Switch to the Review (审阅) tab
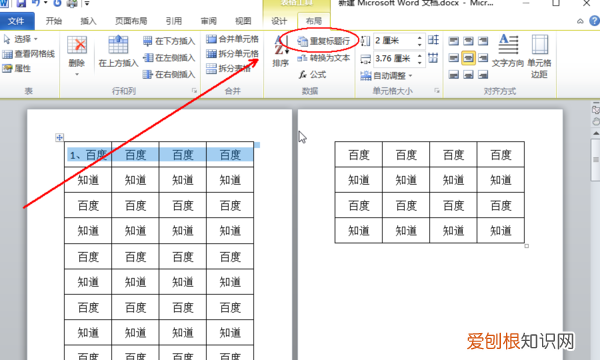The image size is (600, 360). 209,21
